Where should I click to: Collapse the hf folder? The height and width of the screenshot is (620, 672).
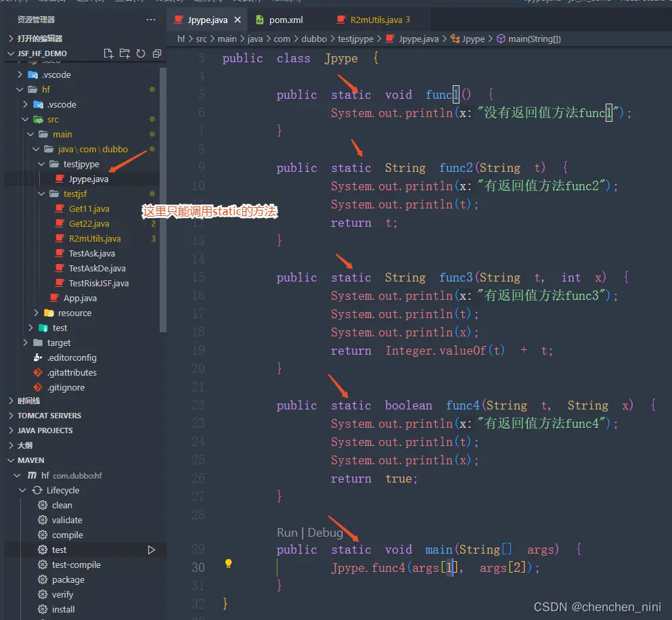pos(20,89)
